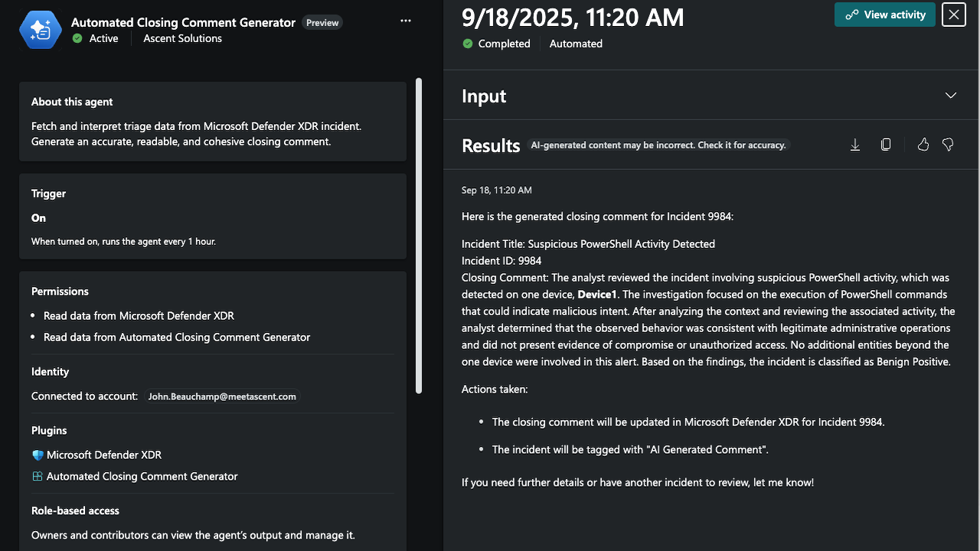This screenshot has width=980, height=551.
Task: Click the 'AI Generated Comment' tag bullet
Action: [x=630, y=449]
